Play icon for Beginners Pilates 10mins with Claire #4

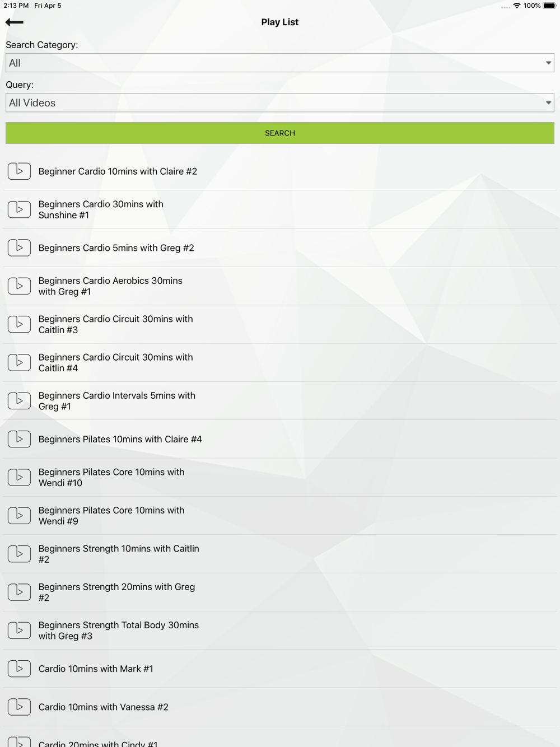point(19,439)
